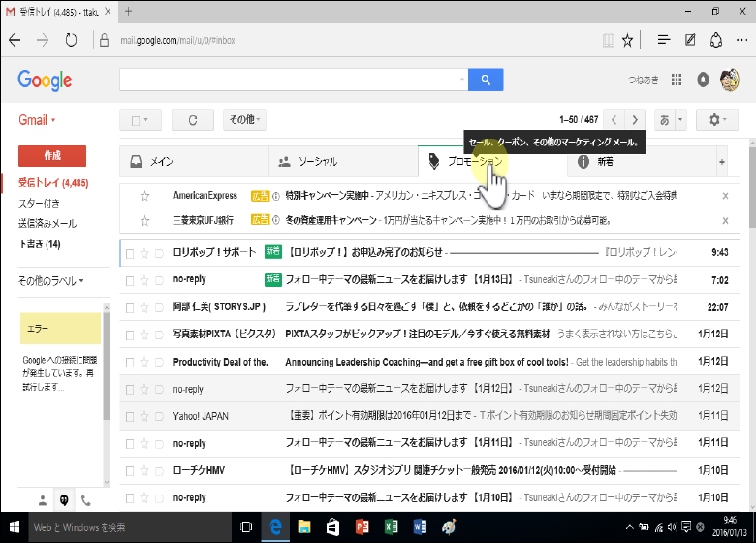Screen dimensions: 756x543
Task: Open browser more actions ellipsis
Action: coord(742,40)
